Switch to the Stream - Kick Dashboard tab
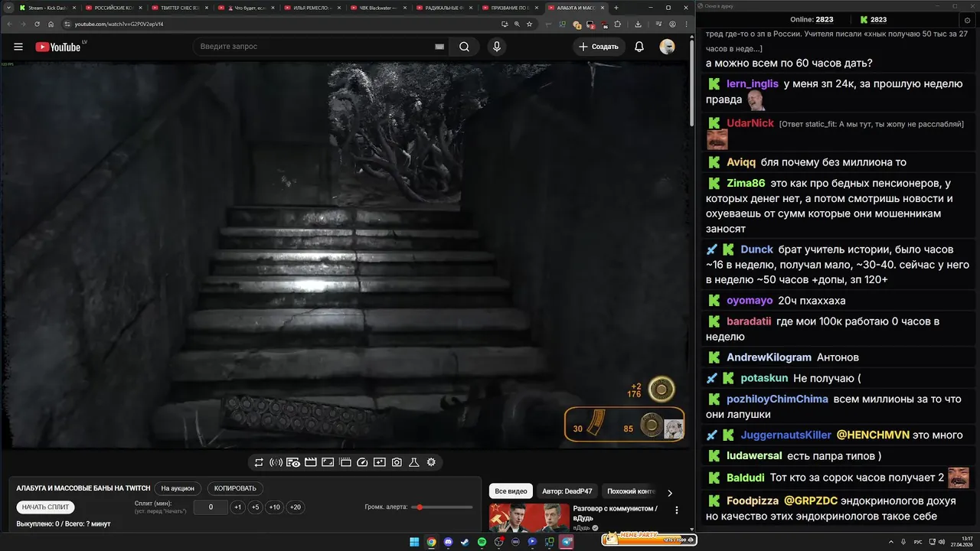This screenshot has height=551, width=980. click(47, 8)
